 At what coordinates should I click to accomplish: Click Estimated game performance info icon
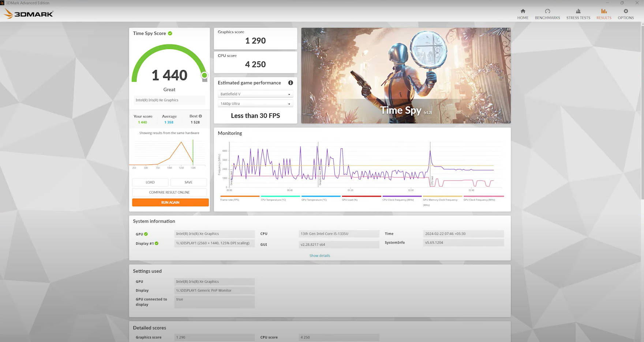291,83
